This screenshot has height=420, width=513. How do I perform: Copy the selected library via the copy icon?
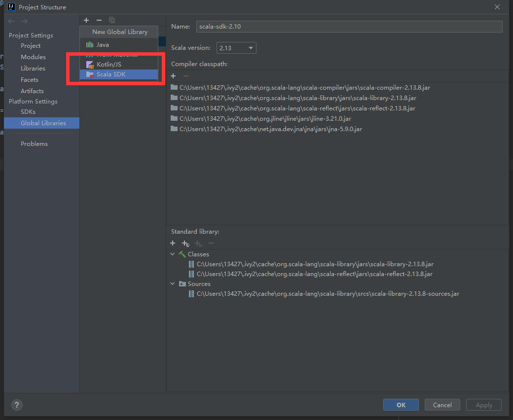112,20
